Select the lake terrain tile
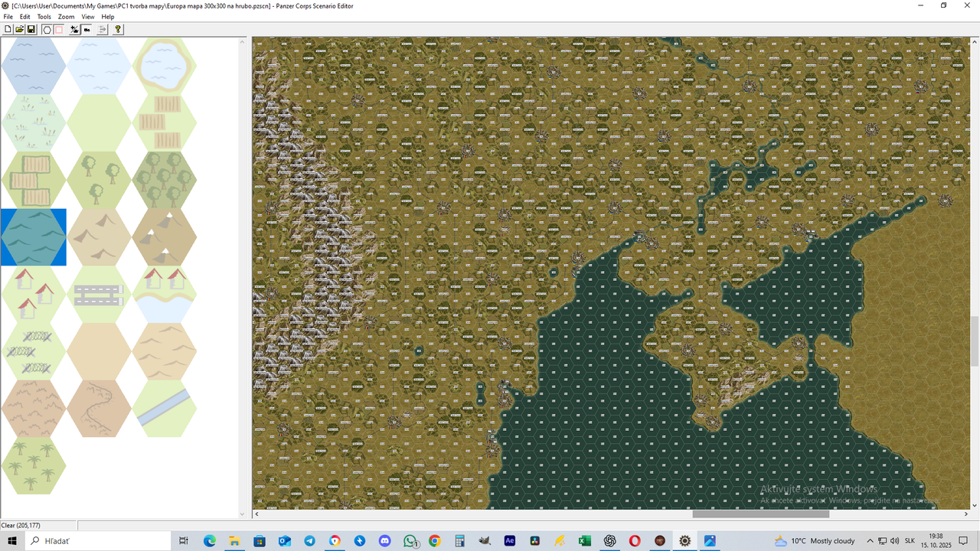Viewport: 980px width, 551px height. pos(165,66)
